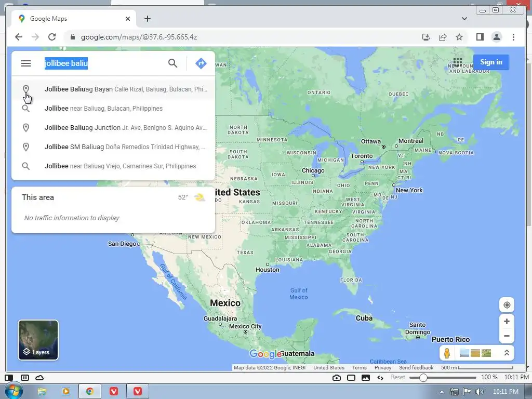Select the Street View pegman
The image size is (532, 399).
click(447, 353)
